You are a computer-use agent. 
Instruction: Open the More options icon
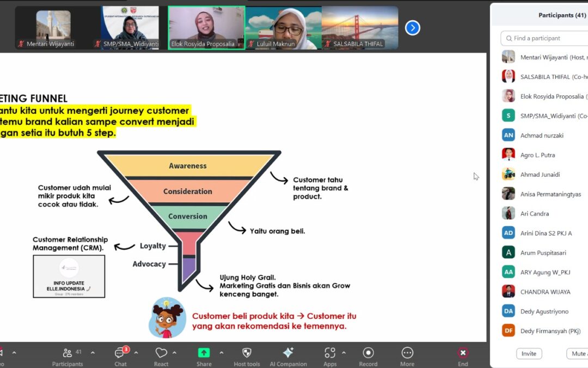tap(407, 353)
